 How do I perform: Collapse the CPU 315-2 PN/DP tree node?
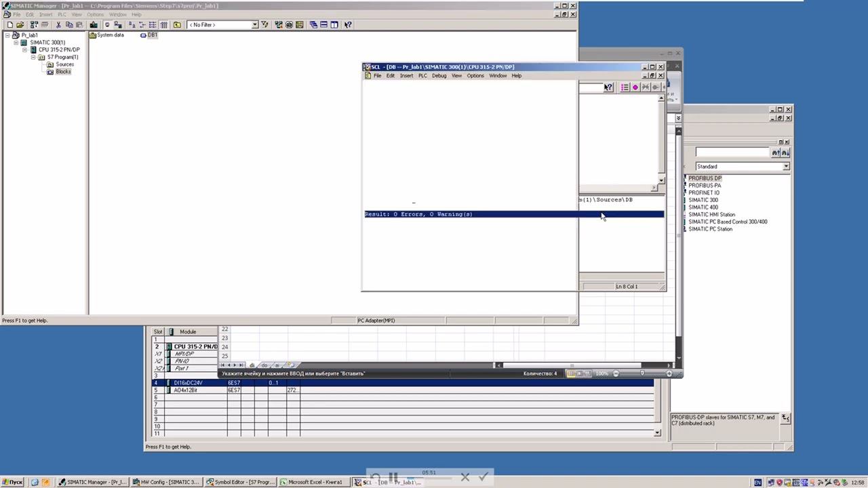24,49
